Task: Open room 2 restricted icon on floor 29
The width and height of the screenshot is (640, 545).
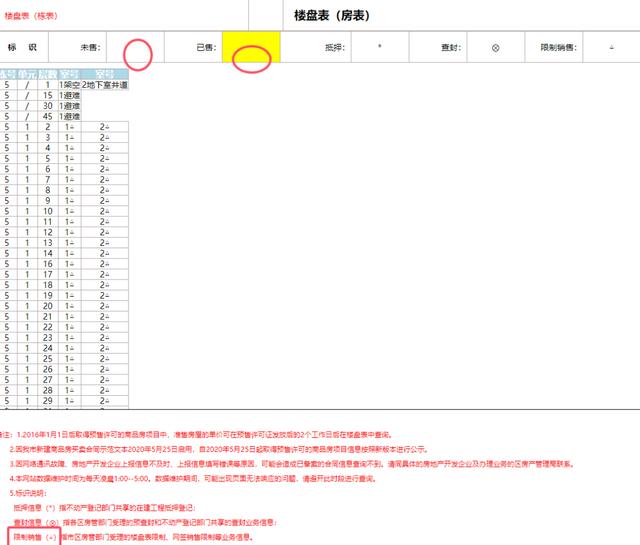Action: [107, 401]
